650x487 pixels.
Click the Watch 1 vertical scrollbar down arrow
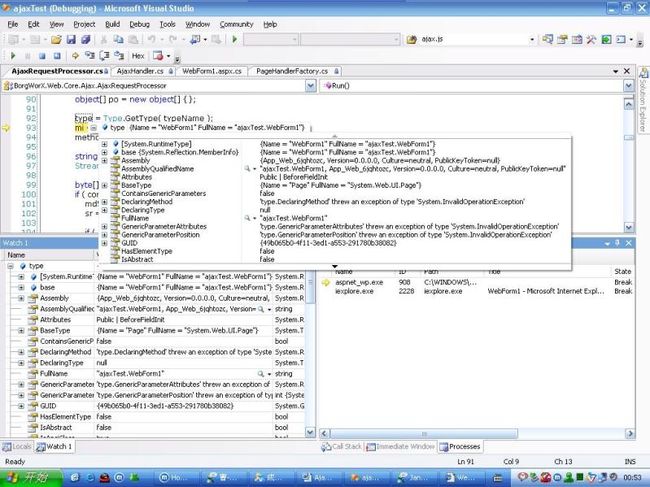(x=310, y=432)
